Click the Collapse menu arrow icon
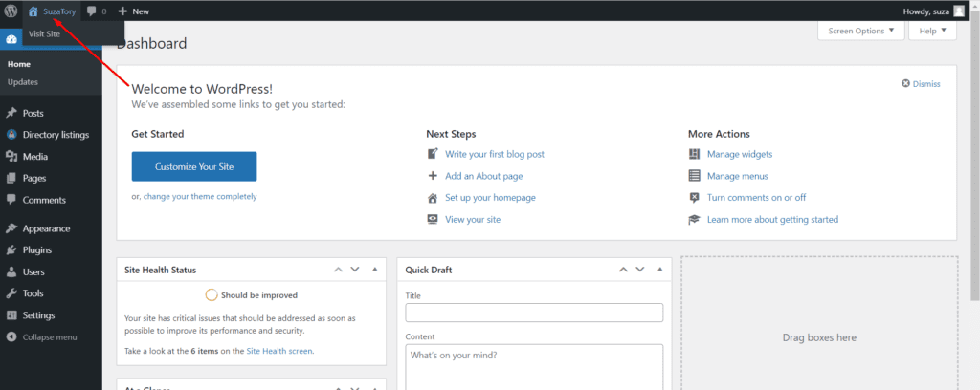980x390 pixels. coord(11,337)
